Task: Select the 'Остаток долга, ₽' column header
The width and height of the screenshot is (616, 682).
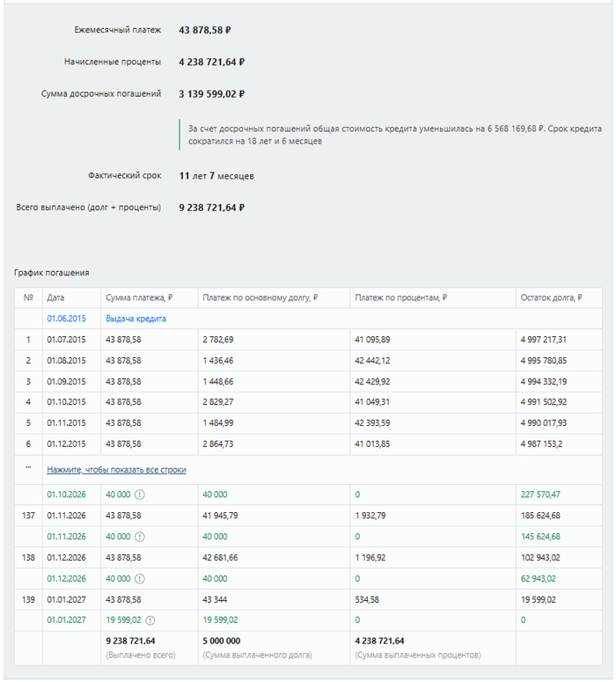Action: 551,297
